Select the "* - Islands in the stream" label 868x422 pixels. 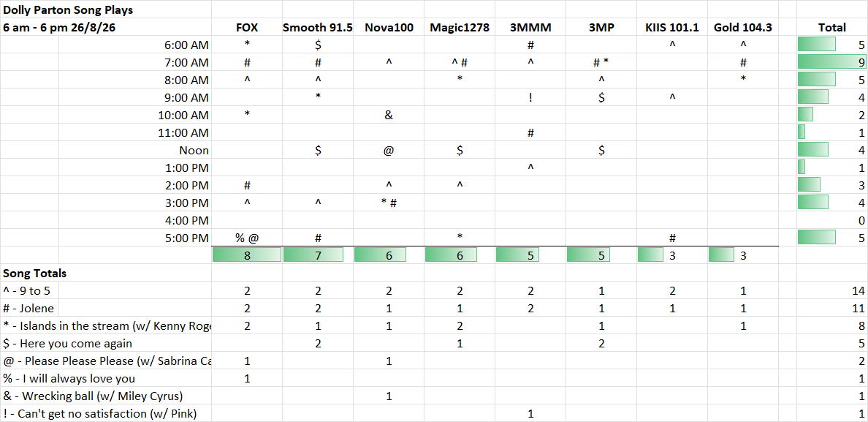107,325
